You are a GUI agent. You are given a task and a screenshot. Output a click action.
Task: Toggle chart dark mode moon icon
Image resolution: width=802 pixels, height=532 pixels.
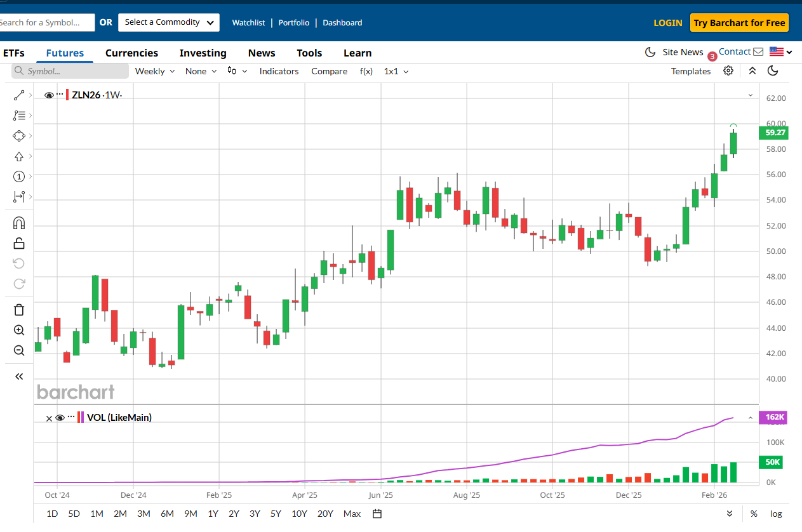(773, 71)
